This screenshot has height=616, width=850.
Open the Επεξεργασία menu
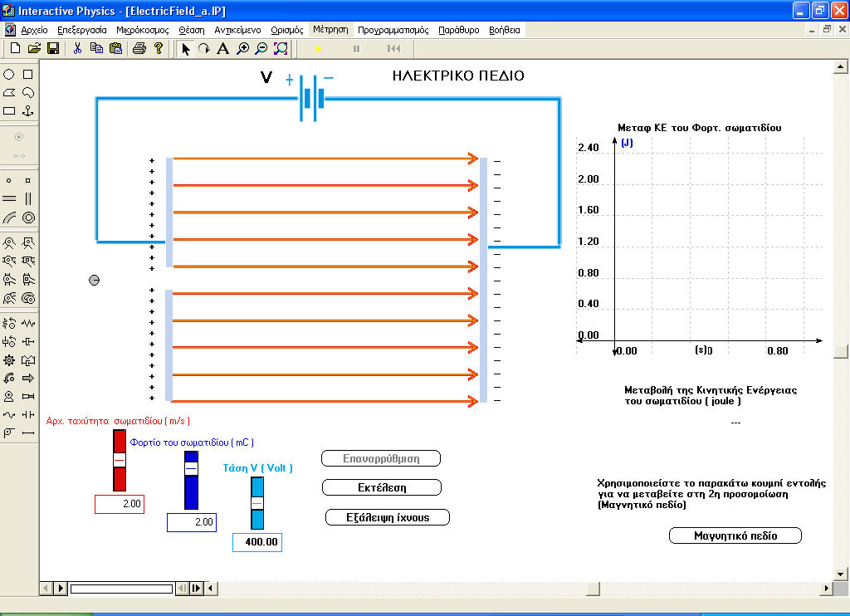(82, 30)
